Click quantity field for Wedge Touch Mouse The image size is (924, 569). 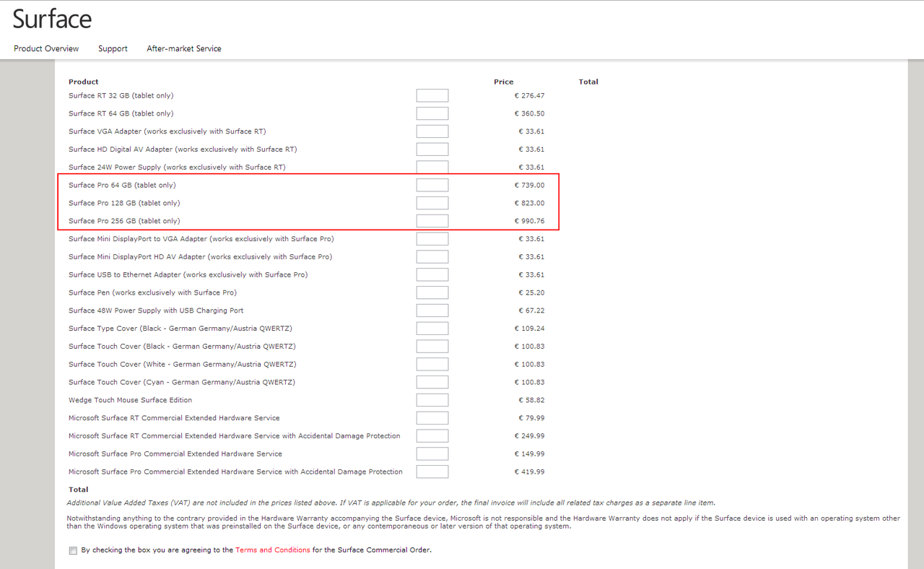pos(432,400)
